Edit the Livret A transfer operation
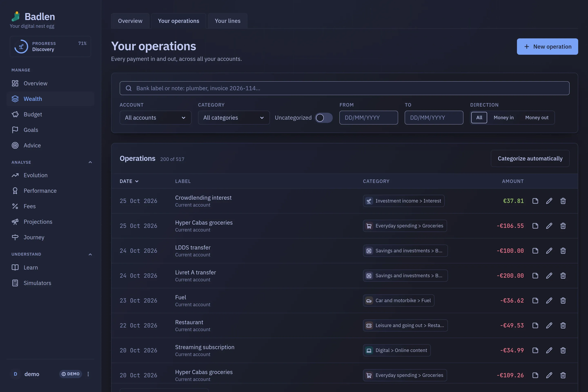Image resolution: width=588 pixels, height=392 pixels. (x=549, y=275)
